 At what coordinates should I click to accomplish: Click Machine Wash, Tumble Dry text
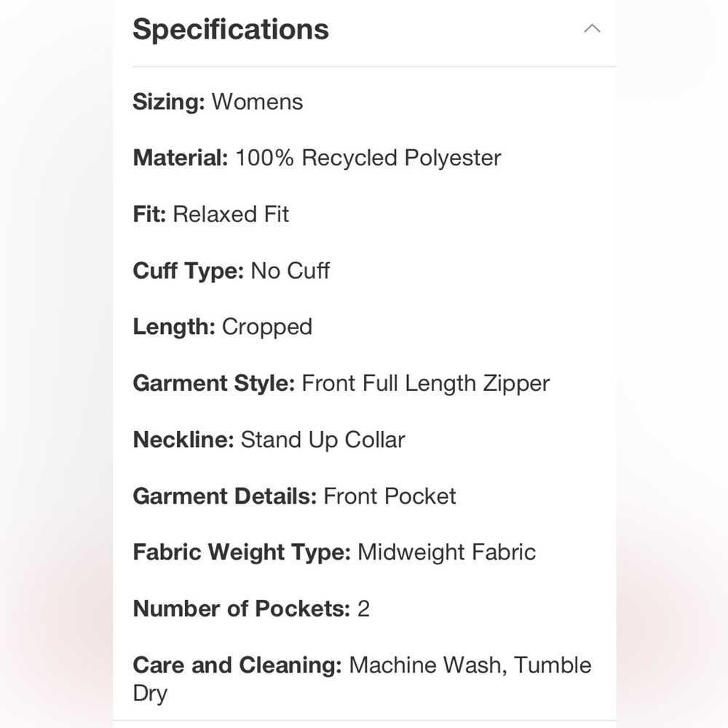[362, 678]
